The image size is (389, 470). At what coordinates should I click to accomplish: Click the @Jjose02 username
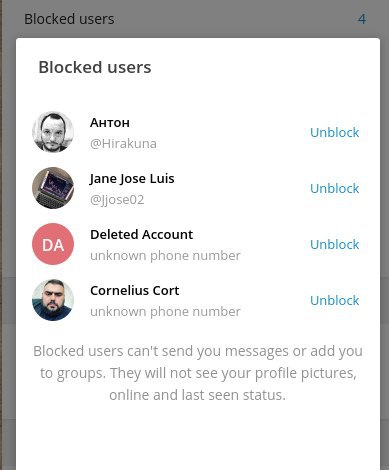click(117, 200)
